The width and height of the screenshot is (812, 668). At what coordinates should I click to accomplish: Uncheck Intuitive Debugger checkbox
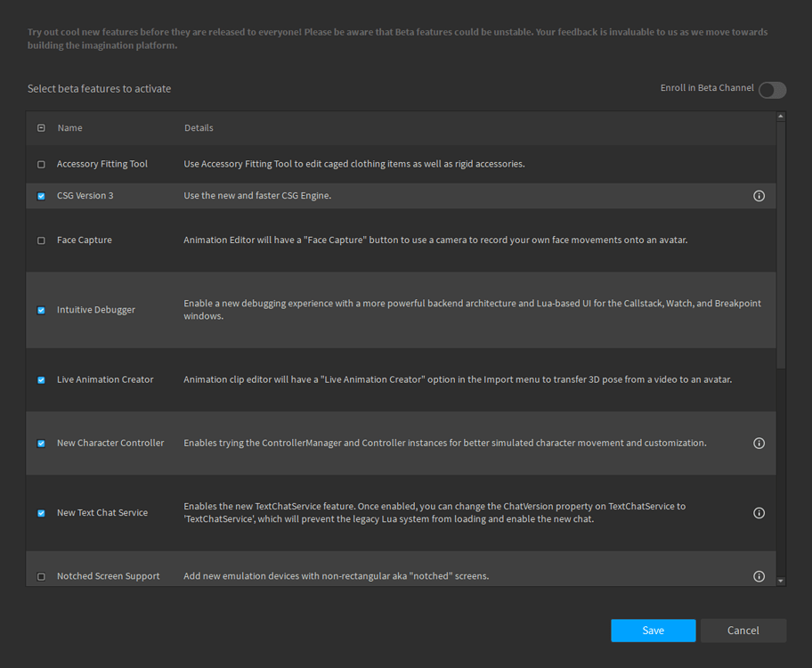[42, 311]
